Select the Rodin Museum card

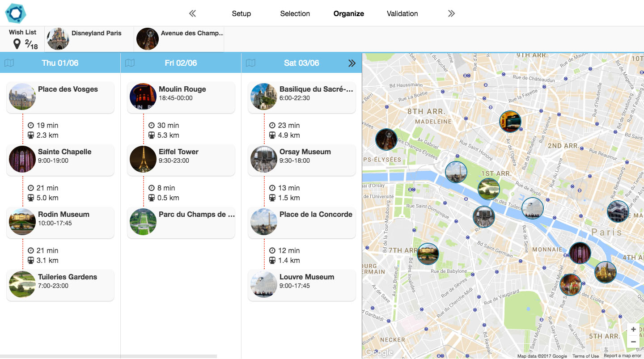point(60,222)
